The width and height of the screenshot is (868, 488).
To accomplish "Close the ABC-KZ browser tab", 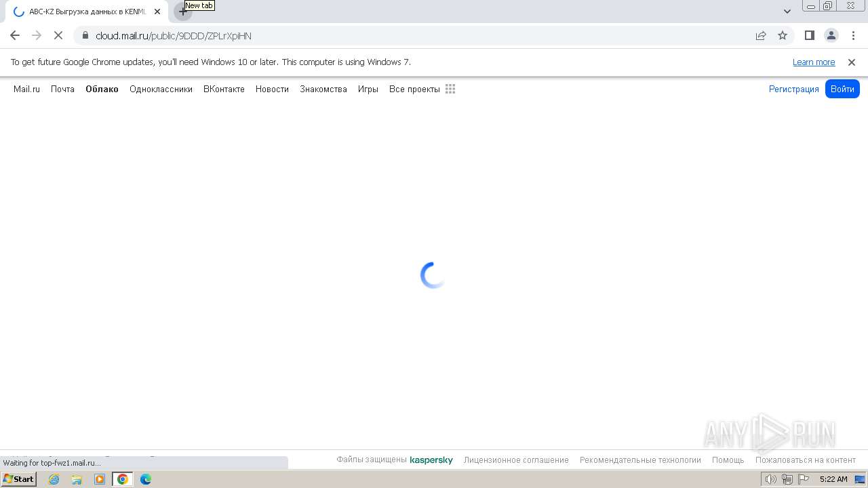I will point(157,12).
